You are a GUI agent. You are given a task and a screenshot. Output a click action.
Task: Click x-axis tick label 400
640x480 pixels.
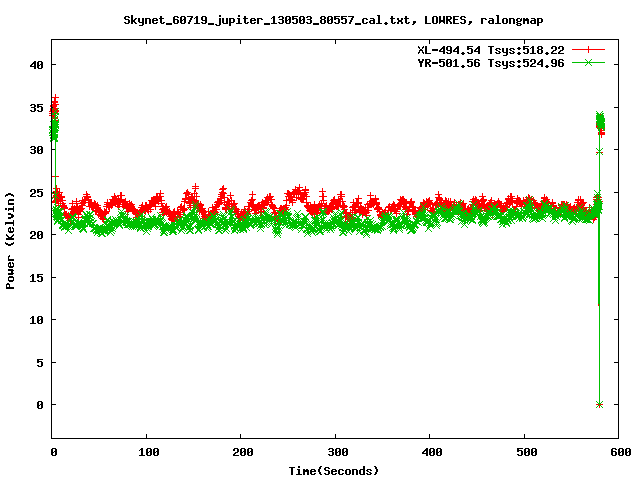(x=432, y=452)
